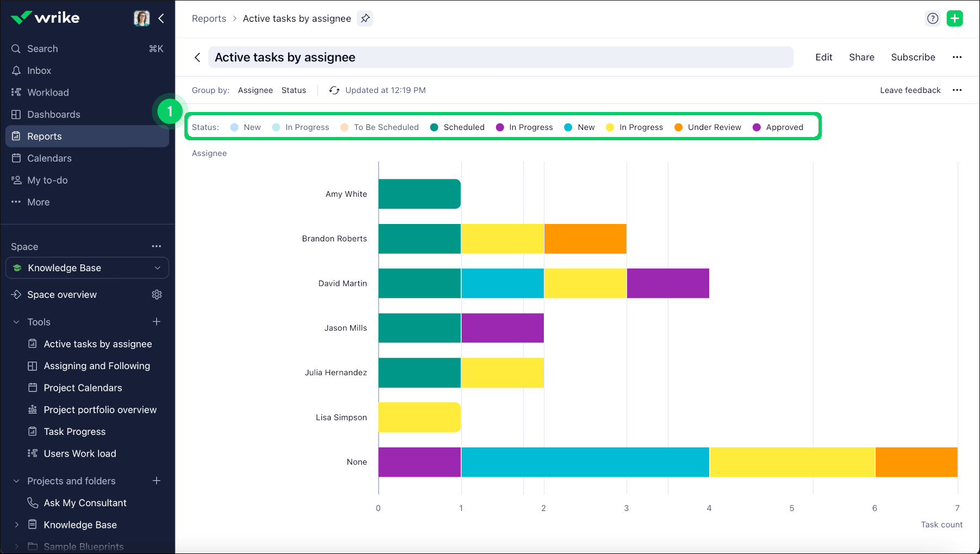980x554 pixels.
Task: Open the Workload view
Action: (48, 92)
